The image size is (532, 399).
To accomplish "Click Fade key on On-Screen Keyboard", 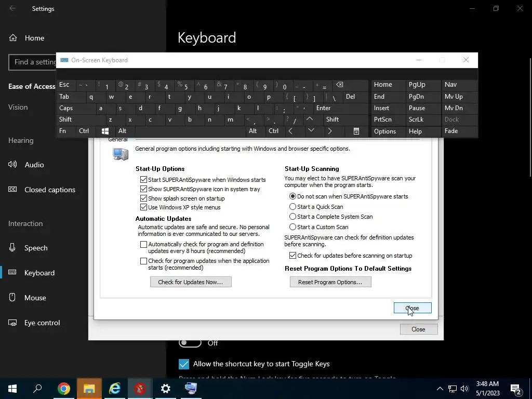I will [x=459, y=131].
